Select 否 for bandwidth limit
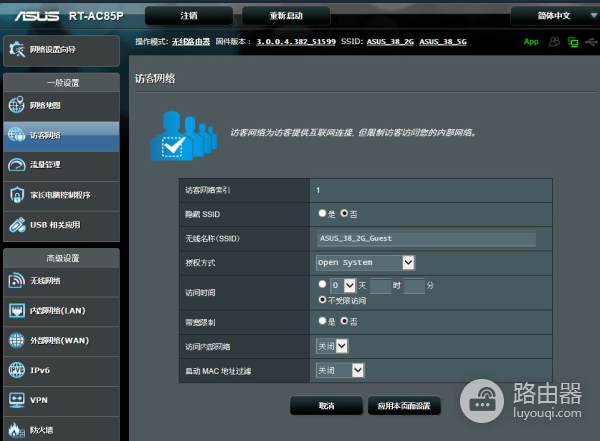This screenshot has width=600, height=441. (344, 320)
